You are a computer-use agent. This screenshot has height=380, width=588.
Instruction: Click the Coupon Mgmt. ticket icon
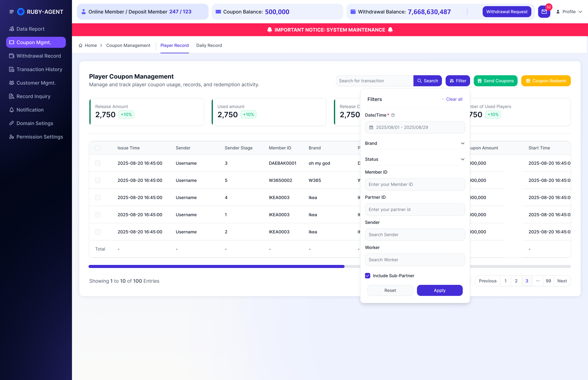(x=12, y=42)
